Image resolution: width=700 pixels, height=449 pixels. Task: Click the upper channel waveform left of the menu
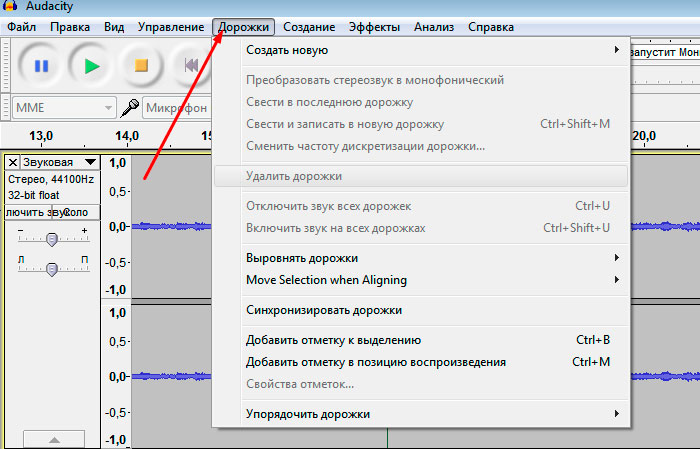[171, 227]
